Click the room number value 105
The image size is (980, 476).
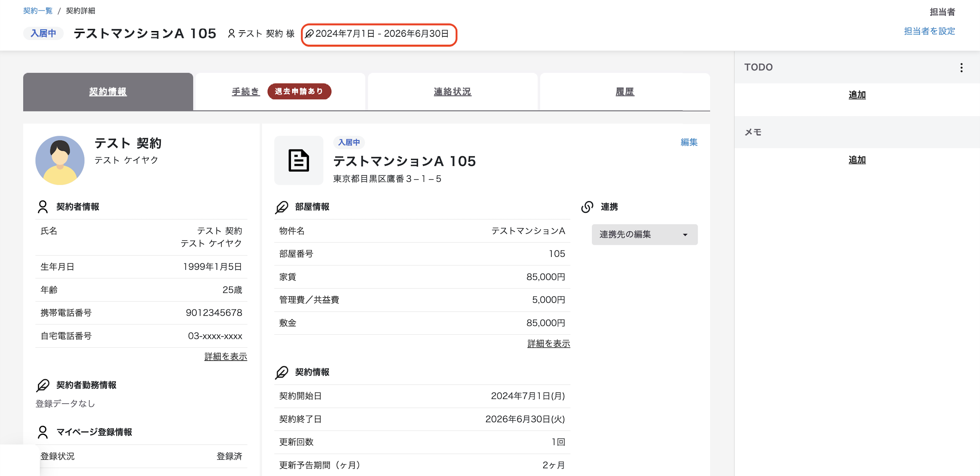coord(557,254)
